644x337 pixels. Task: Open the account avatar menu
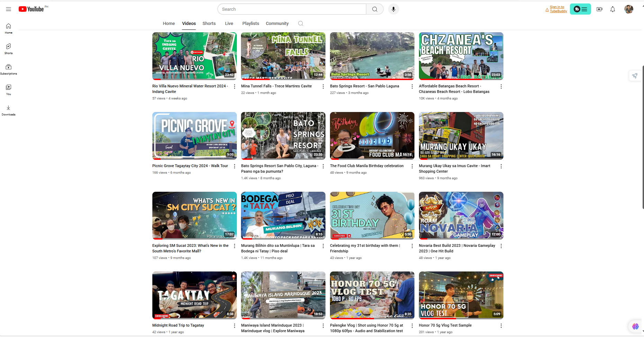pos(629,9)
